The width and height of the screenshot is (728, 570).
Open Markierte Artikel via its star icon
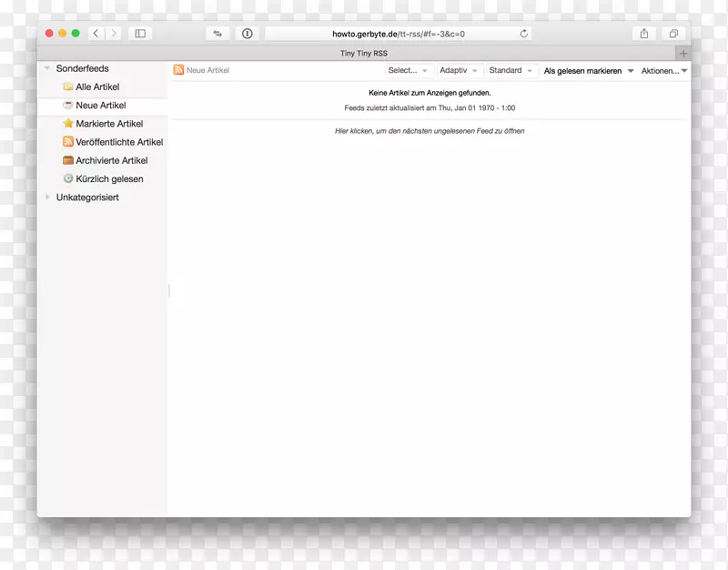[67, 123]
